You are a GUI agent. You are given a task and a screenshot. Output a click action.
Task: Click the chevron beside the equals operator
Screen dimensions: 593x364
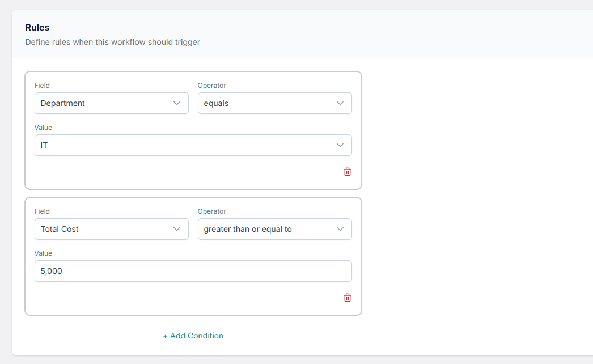tap(340, 103)
